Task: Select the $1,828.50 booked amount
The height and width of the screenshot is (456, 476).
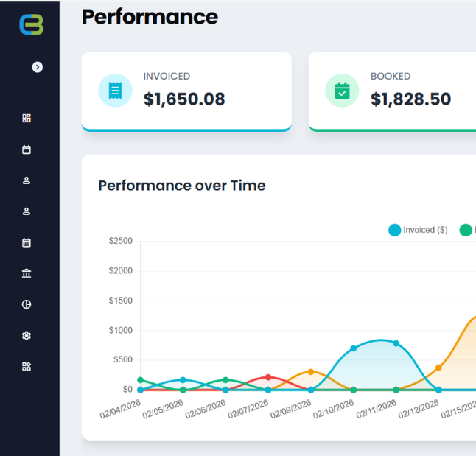Action: pos(410,99)
